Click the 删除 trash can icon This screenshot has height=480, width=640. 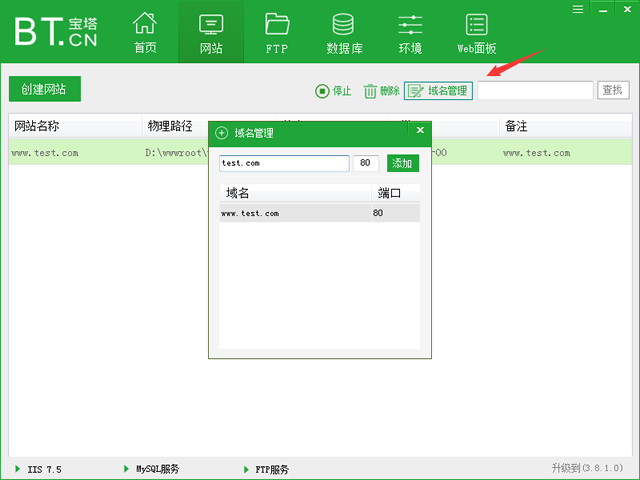point(370,91)
